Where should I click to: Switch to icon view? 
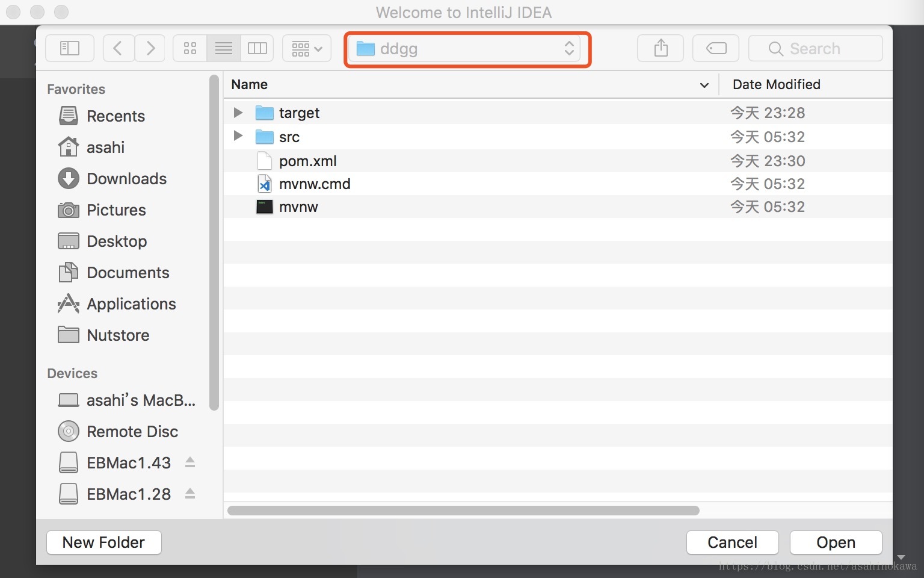(x=190, y=48)
